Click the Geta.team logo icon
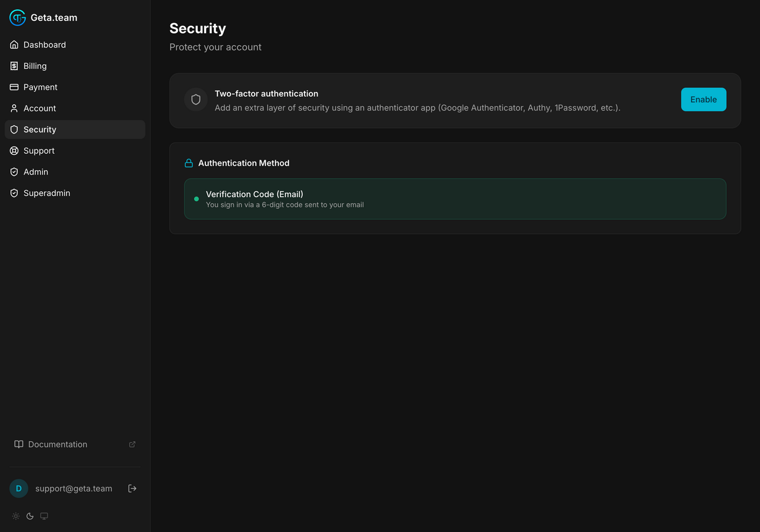 pyautogui.click(x=18, y=18)
